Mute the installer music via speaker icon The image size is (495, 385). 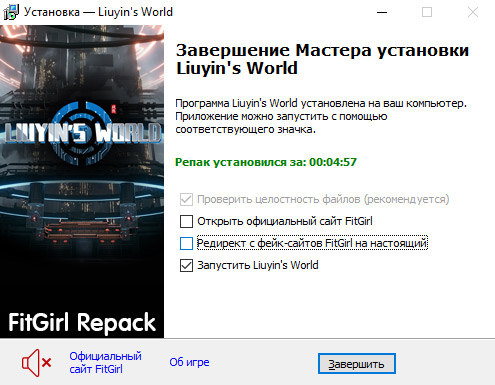[x=36, y=363]
